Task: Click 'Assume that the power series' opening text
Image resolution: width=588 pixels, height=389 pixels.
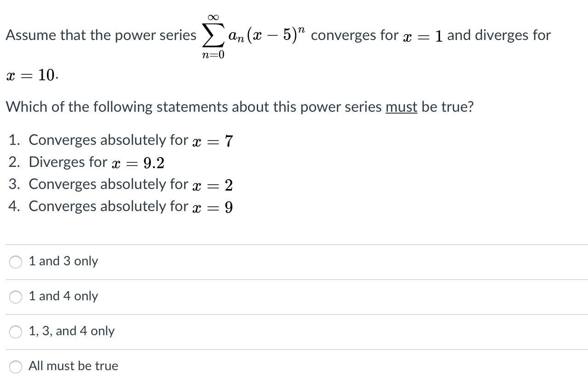Action: (x=101, y=35)
